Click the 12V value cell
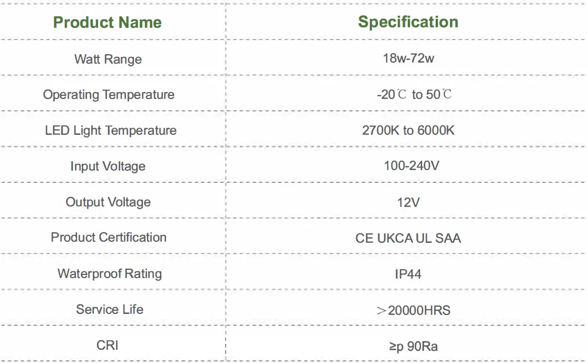The height and width of the screenshot is (364, 588). click(x=408, y=202)
